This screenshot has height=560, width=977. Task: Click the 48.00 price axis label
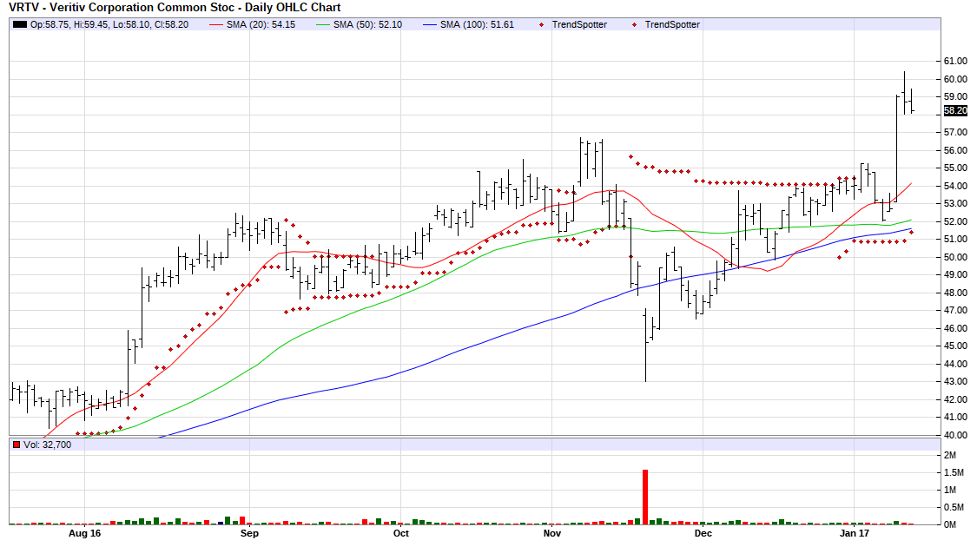tap(955, 293)
